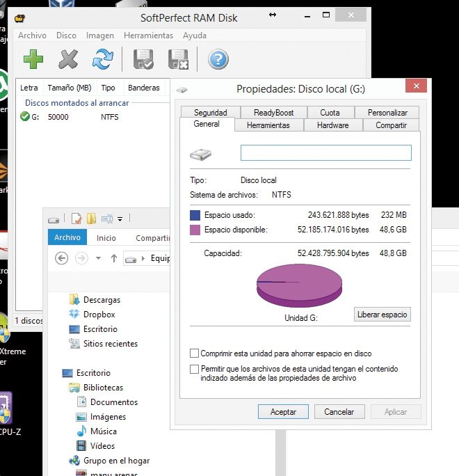Viewport: 459px width, 476px height.
Task: Switch to ReadyBoost tab
Action: pos(273,112)
